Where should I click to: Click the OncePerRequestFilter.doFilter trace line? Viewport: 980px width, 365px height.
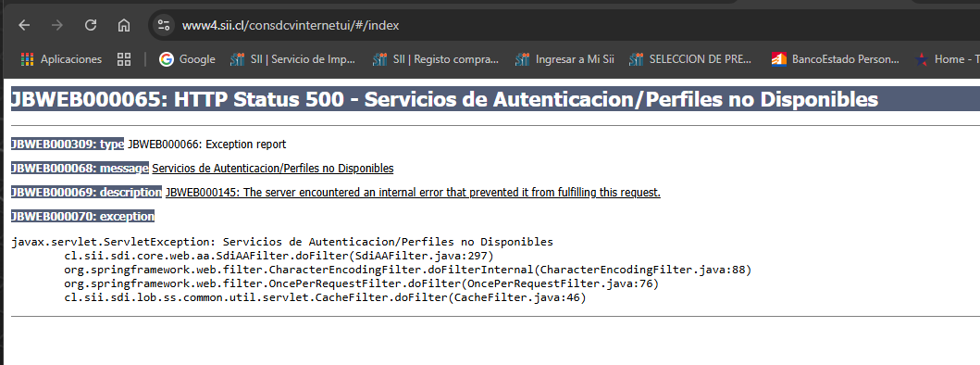point(361,283)
